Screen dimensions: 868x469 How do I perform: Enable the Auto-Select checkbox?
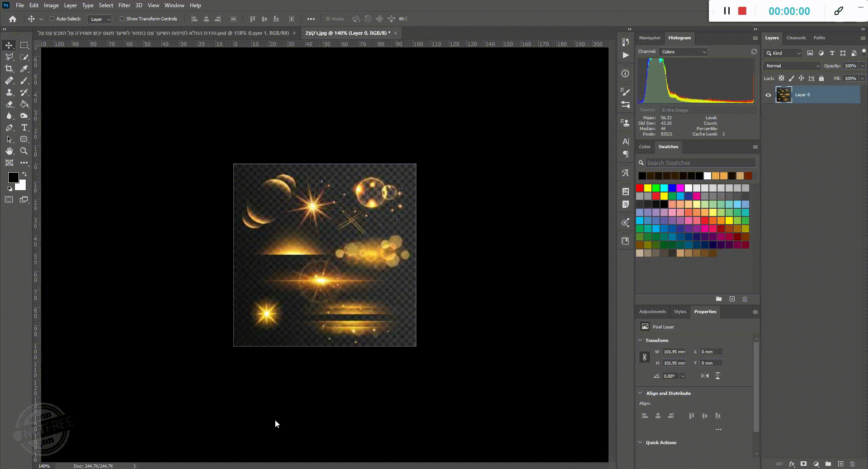coord(52,19)
